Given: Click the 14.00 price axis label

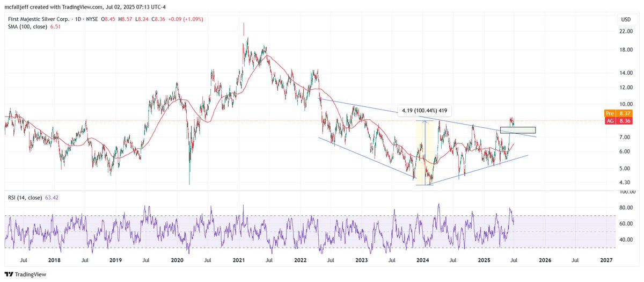Looking at the screenshot, I should (626, 73).
